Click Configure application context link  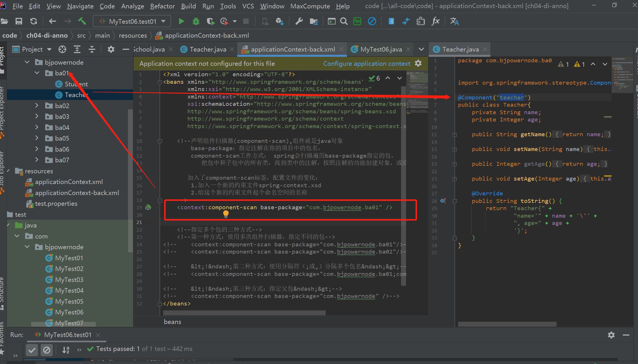[x=367, y=63]
